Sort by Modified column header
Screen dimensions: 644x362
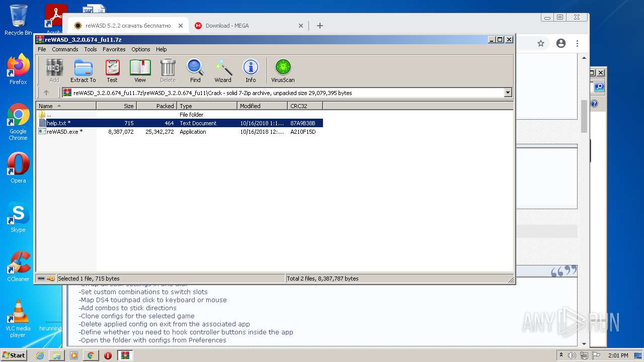point(262,106)
